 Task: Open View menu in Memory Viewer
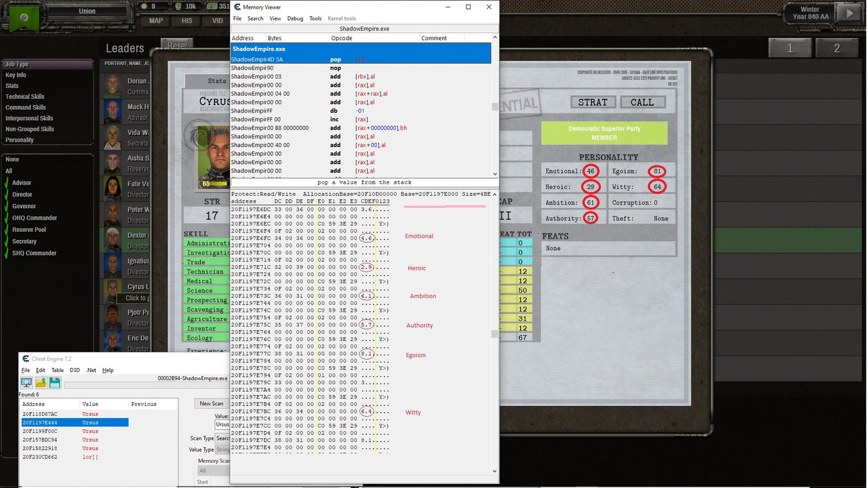pyautogui.click(x=275, y=18)
